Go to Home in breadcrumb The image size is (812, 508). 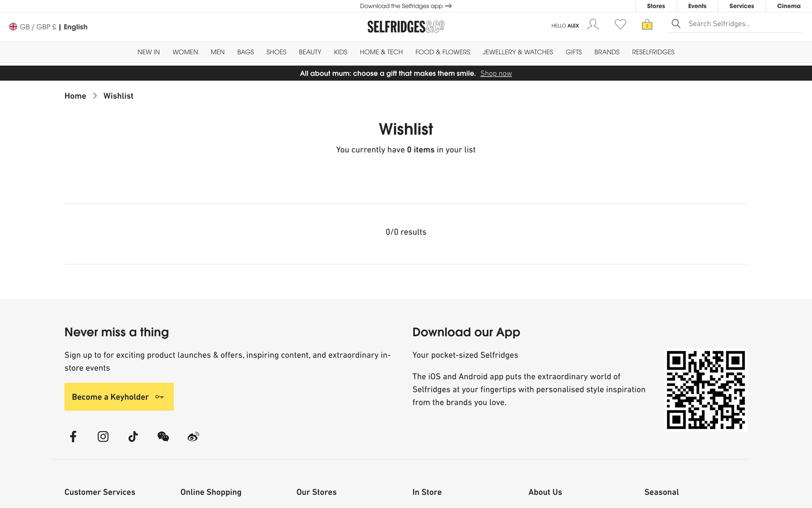(x=75, y=96)
